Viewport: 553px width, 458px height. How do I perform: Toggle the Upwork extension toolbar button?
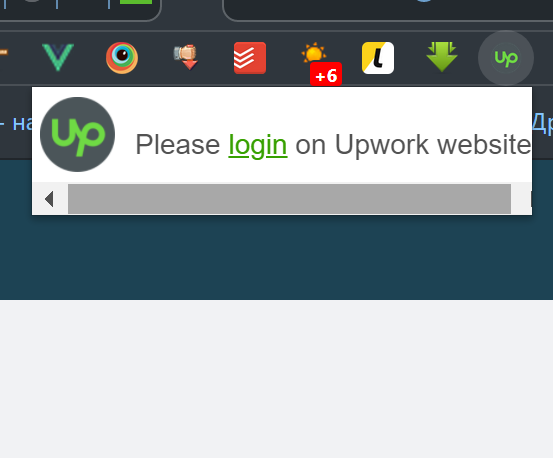tap(506, 58)
